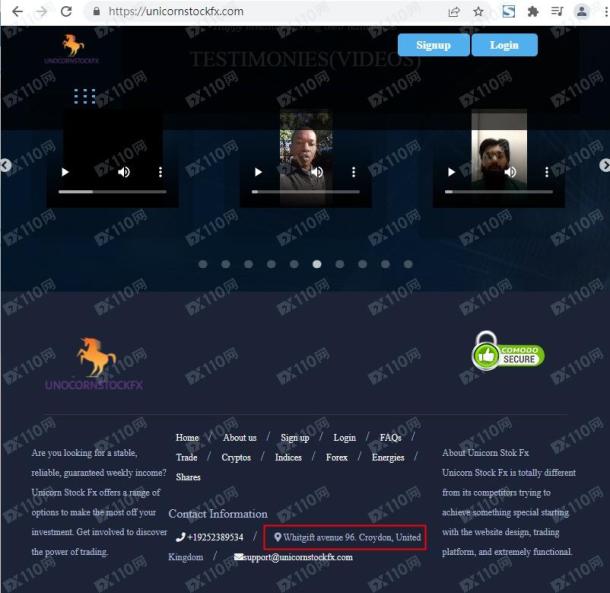
Task: Click the third video progress bar
Action: click(499, 192)
